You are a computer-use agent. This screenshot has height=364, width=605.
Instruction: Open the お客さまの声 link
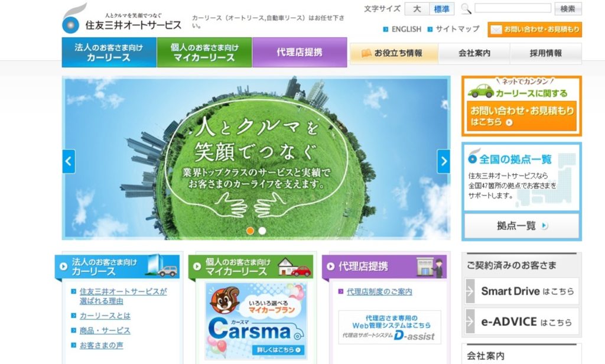click(x=101, y=345)
